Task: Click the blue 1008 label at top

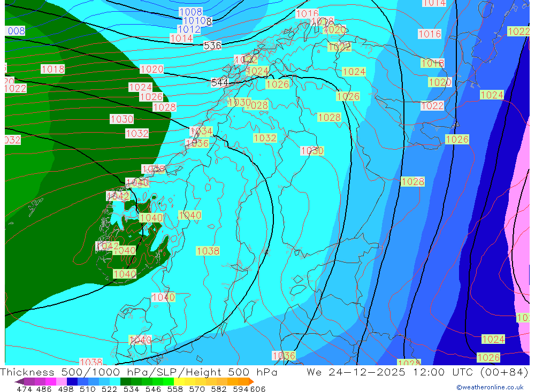Action: coord(191,12)
